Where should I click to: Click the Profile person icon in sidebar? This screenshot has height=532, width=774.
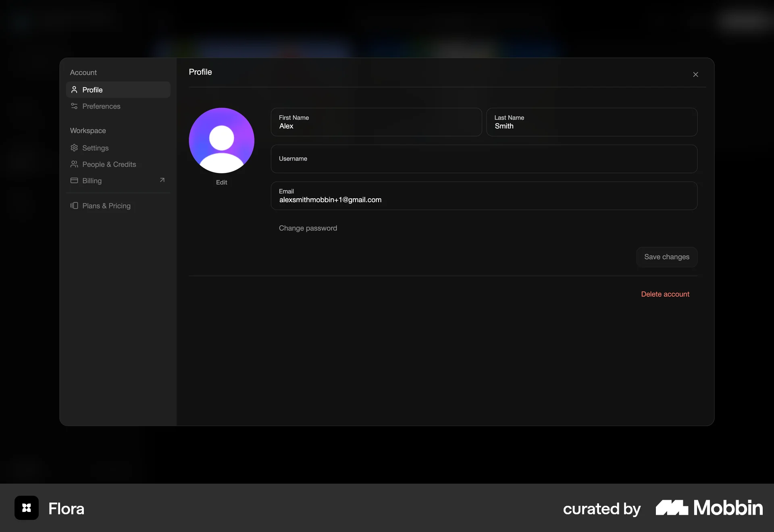point(74,90)
